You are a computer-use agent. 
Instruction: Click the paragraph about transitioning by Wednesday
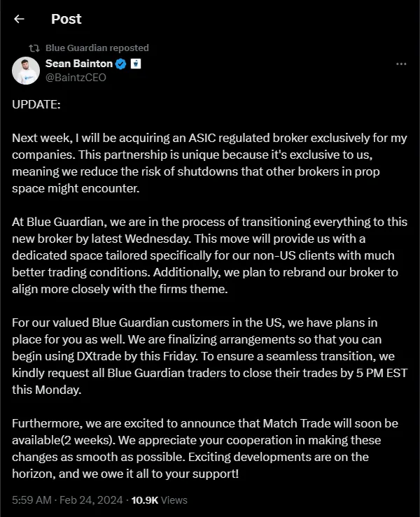209,255
